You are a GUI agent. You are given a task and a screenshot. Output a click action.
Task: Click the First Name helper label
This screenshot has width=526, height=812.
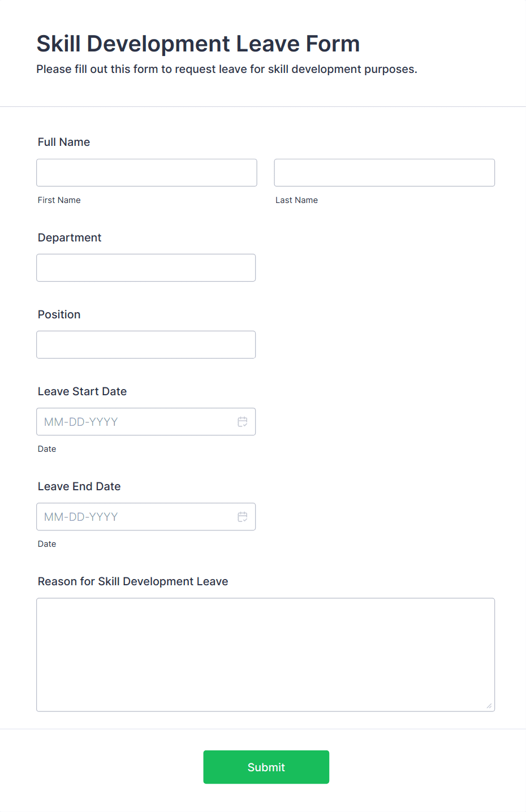[59, 200]
